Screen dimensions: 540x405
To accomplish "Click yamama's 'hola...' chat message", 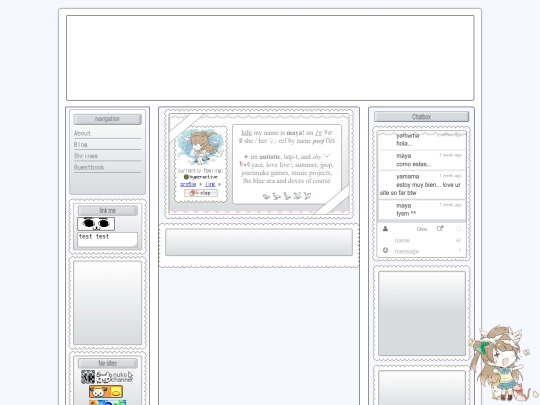I will [404, 144].
